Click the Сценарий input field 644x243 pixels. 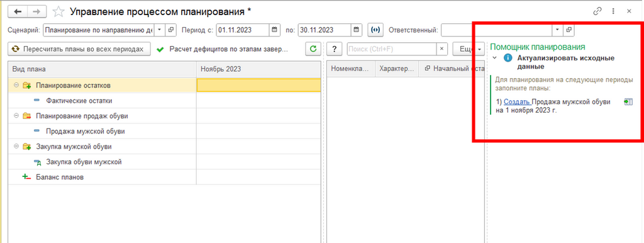[x=99, y=30]
